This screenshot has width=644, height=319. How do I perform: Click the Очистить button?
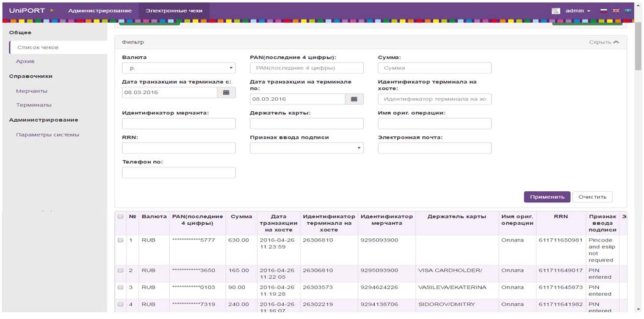[592, 197]
